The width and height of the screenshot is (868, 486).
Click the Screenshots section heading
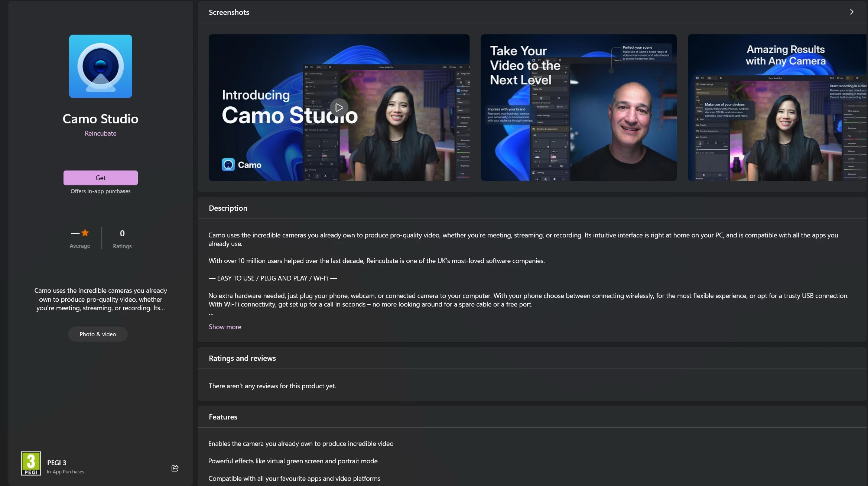point(229,12)
